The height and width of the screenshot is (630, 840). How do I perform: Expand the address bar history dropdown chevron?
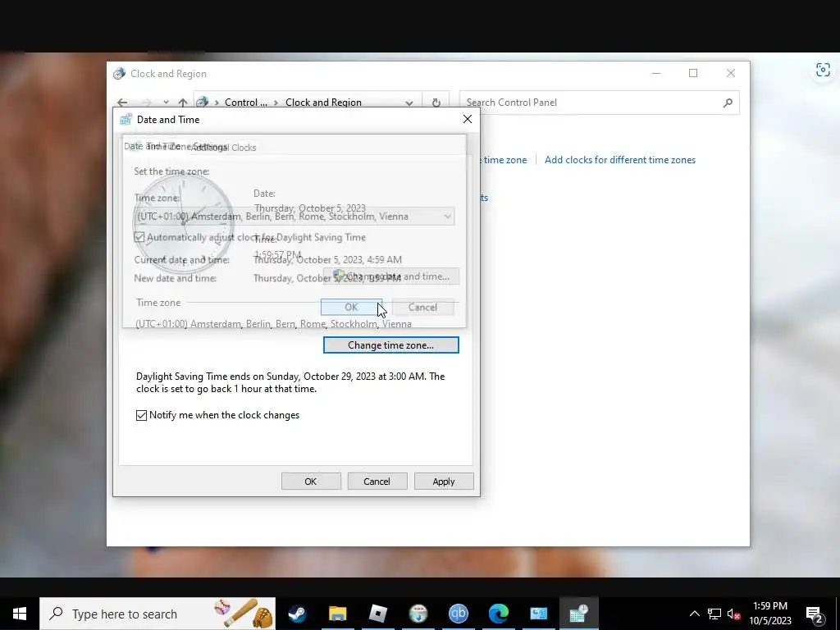pos(409,103)
